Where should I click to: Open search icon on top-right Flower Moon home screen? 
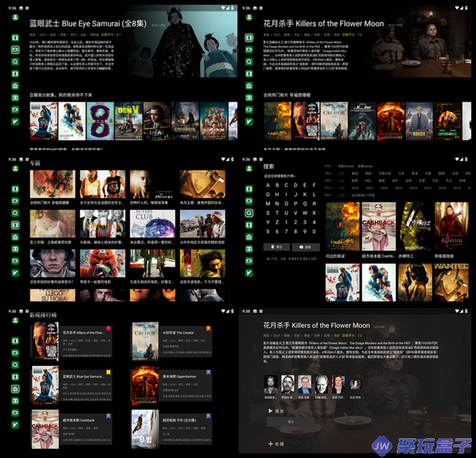(249, 62)
